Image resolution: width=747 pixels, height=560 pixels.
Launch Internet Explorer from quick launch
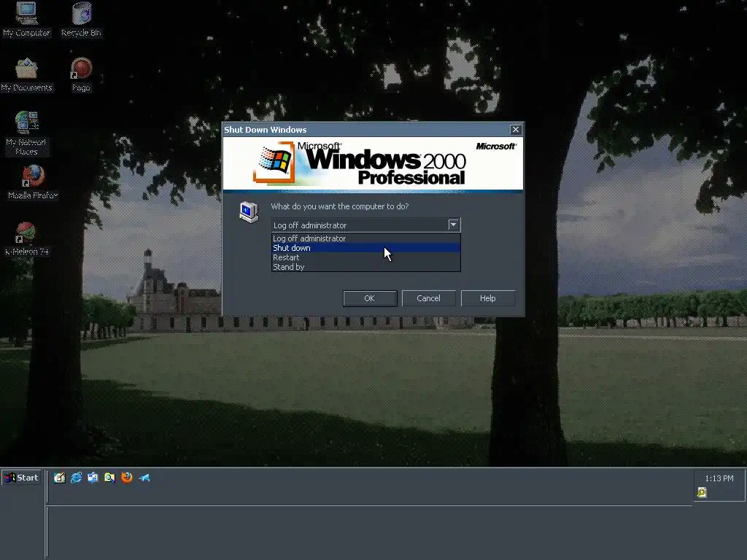coord(76,478)
